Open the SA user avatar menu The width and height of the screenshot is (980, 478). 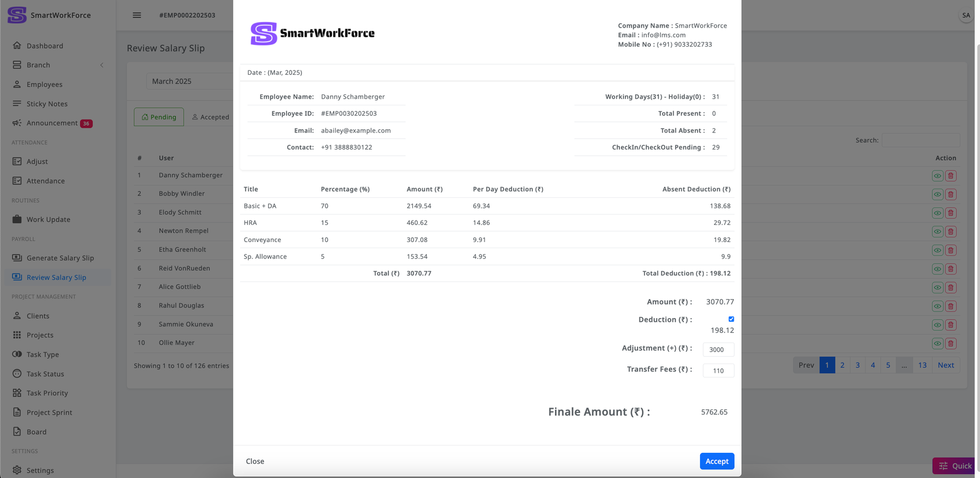[x=966, y=15]
